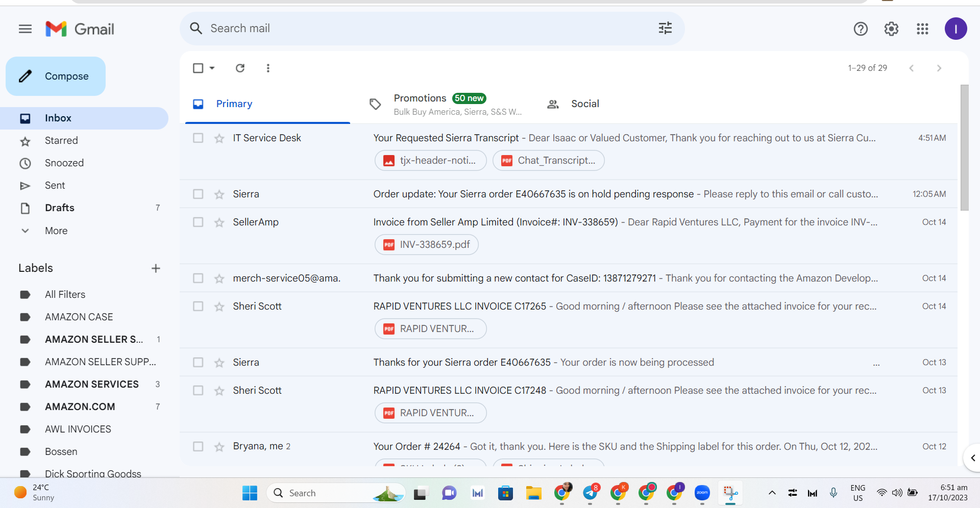Select the Sheri Scott INVOICE C17265 checkbox
This screenshot has width=980, height=508.
pyautogui.click(x=198, y=306)
